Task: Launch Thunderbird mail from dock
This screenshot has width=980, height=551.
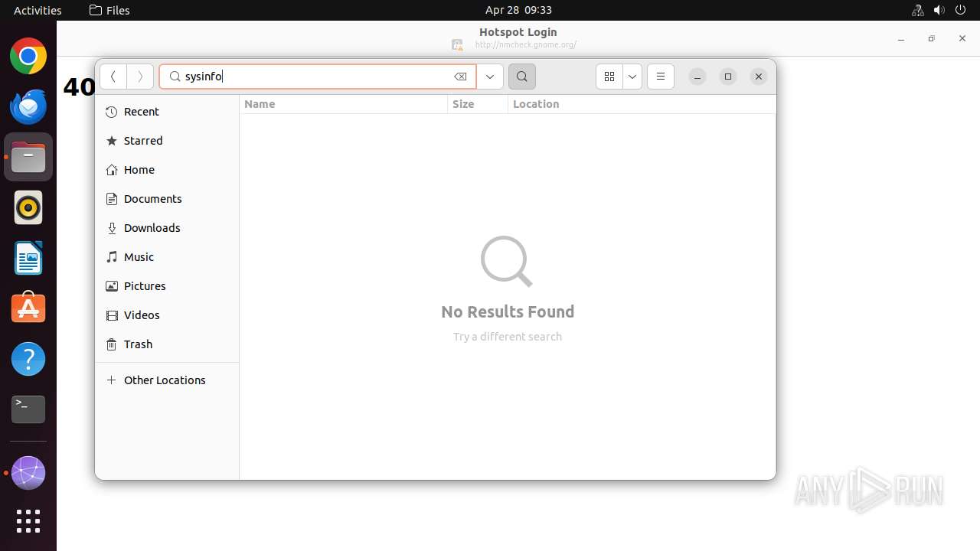Action: pyautogui.click(x=28, y=106)
